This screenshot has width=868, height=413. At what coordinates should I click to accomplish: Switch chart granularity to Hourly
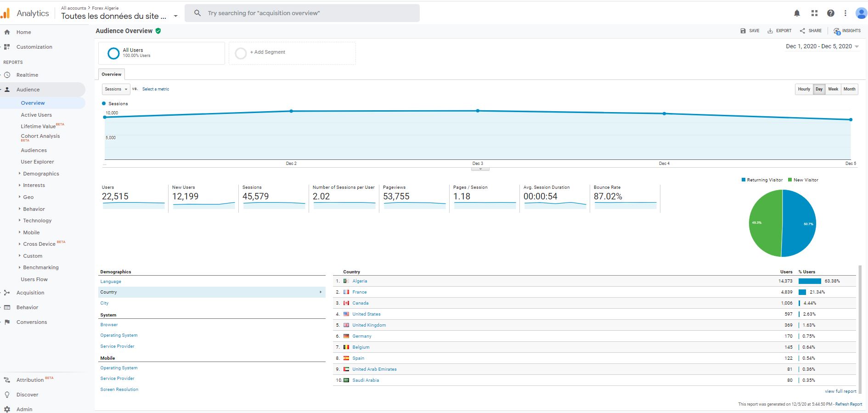804,89
